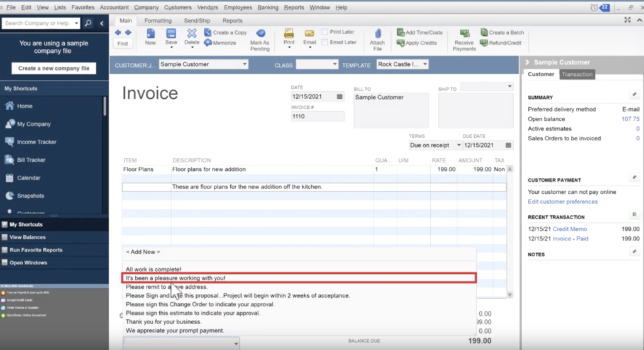Go to previous invoice with left arrow

tap(118, 33)
